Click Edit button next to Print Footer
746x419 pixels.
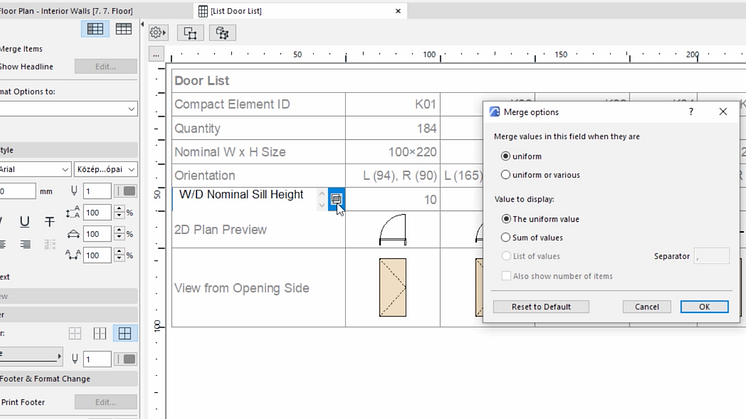click(106, 402)
